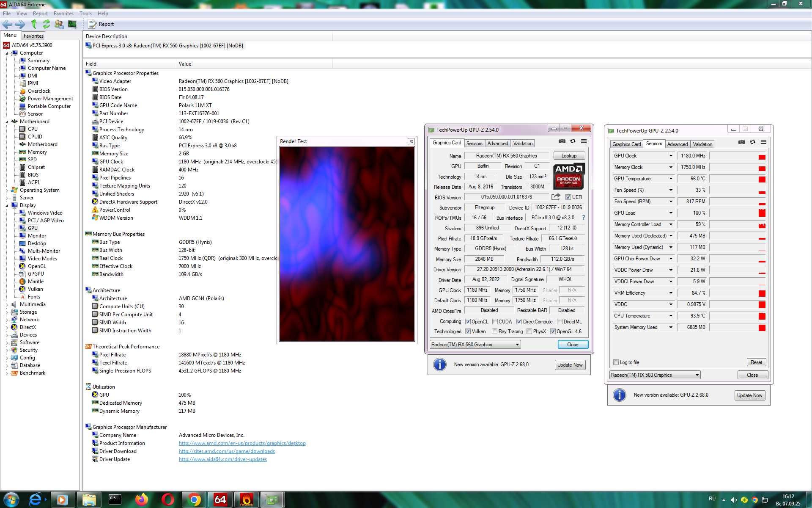The width and height of the screenshot is (812, 508).
Task: Click the Forward arrow in AIDA64 toolbar
Action: click(x=20, y=24)
